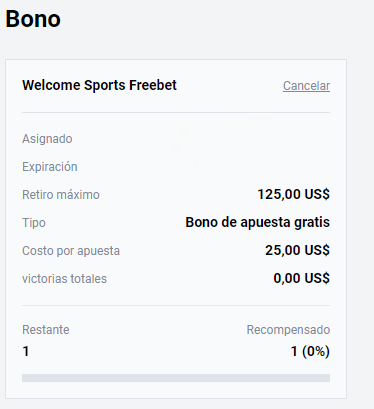Click the Retiro máximo label

click(61, 195)
